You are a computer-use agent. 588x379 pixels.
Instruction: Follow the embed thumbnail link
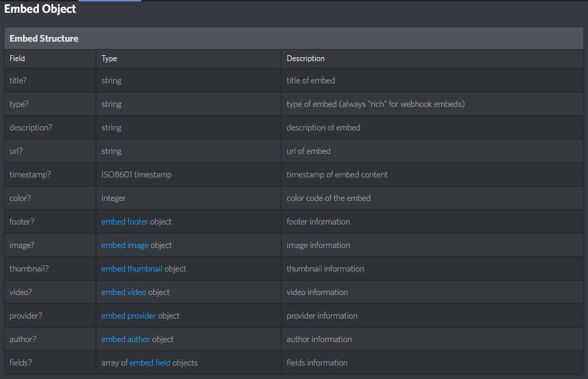(132, 269)
